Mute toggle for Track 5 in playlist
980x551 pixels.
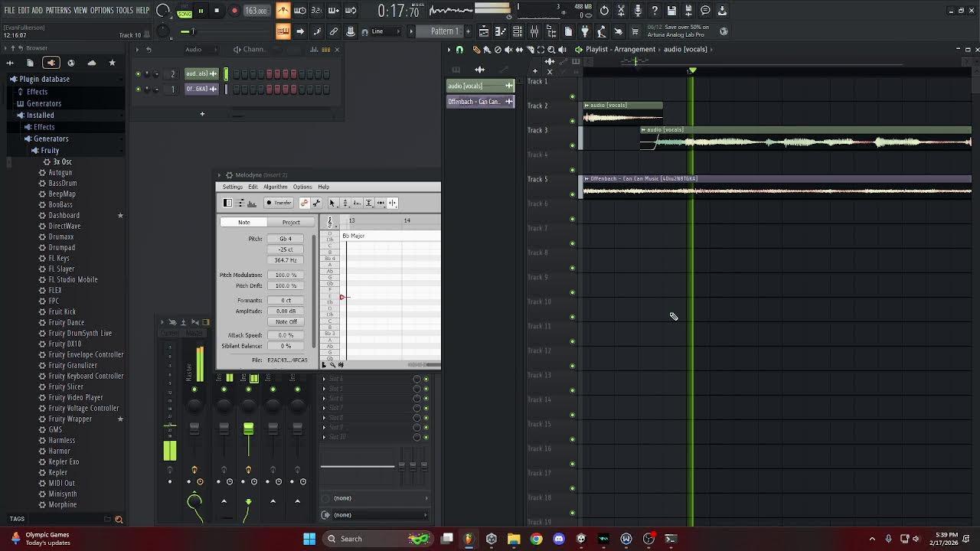coord(572,194)
